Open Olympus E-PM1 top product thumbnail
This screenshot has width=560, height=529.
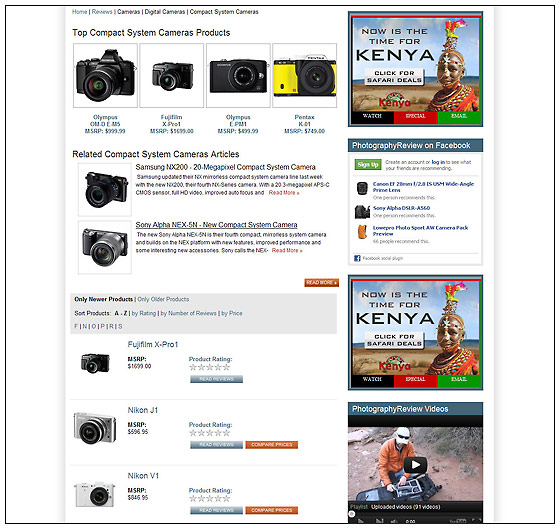(x=238, y=75)
